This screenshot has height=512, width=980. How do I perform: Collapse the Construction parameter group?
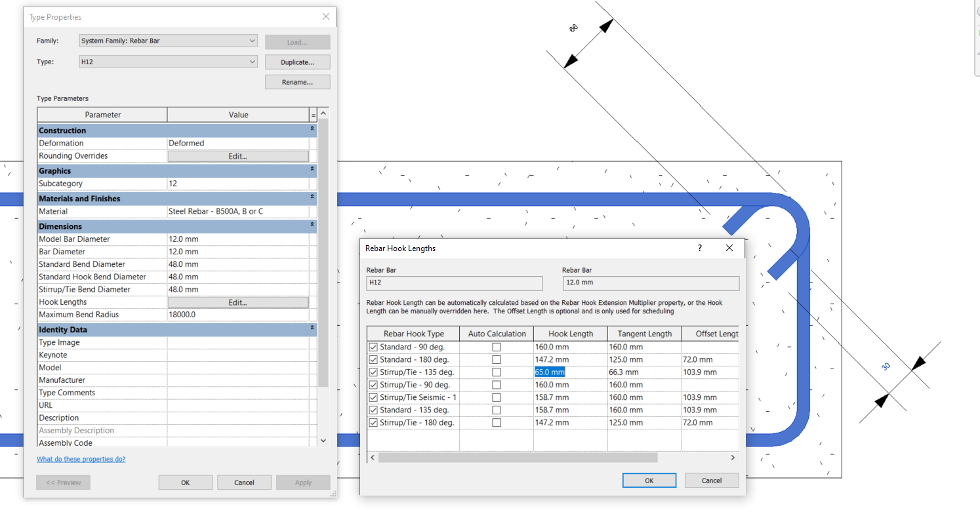(312, 130)
